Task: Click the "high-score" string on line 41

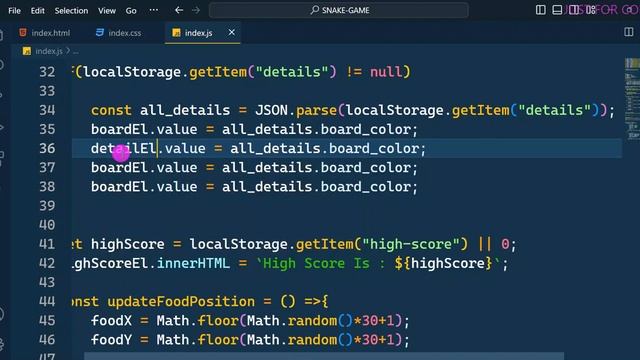Action: point(411,244)
